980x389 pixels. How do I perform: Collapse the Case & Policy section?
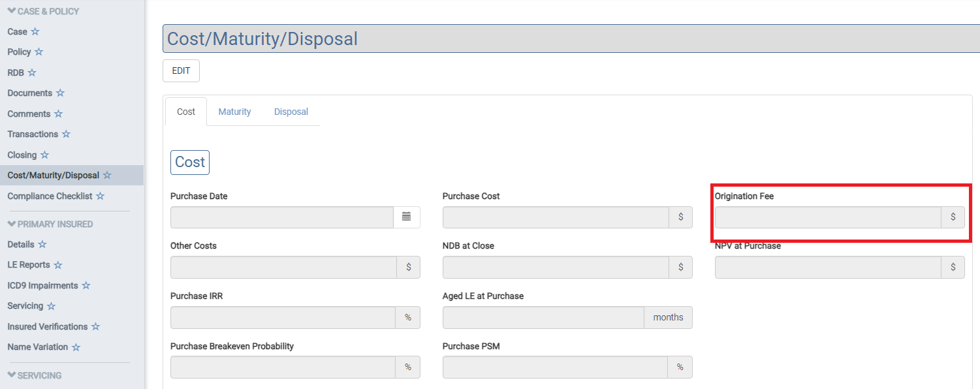pyautogui.click(x=43, y=11)
